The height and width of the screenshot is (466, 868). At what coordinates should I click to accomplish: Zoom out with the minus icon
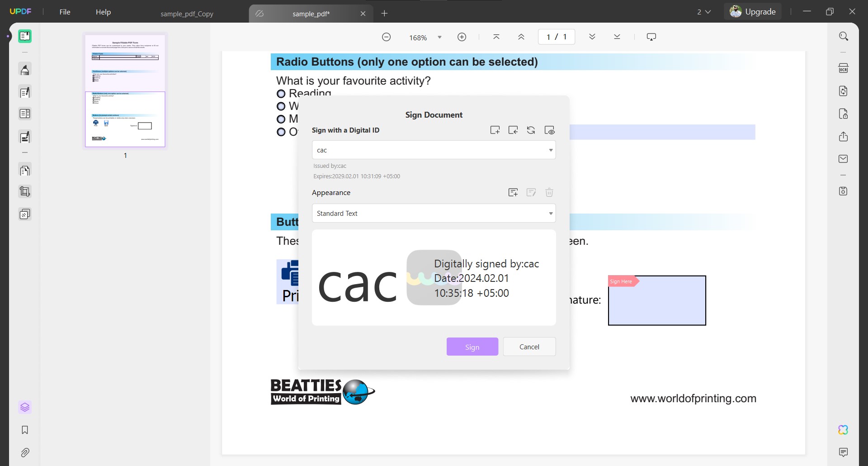387,37
